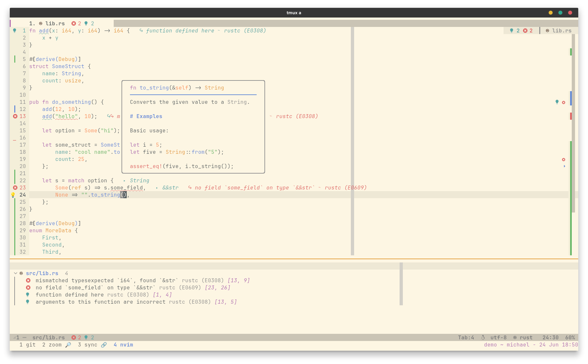This screenshot has height=364, width=588.
Task: Switch to tmux window 1 git
Action: tap(28, 345)
